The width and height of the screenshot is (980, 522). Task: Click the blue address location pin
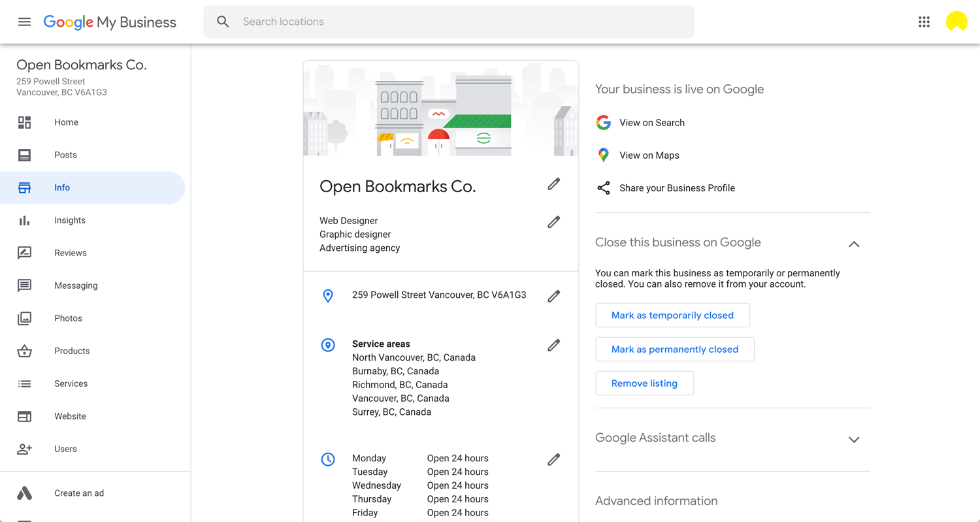[328, 296]
